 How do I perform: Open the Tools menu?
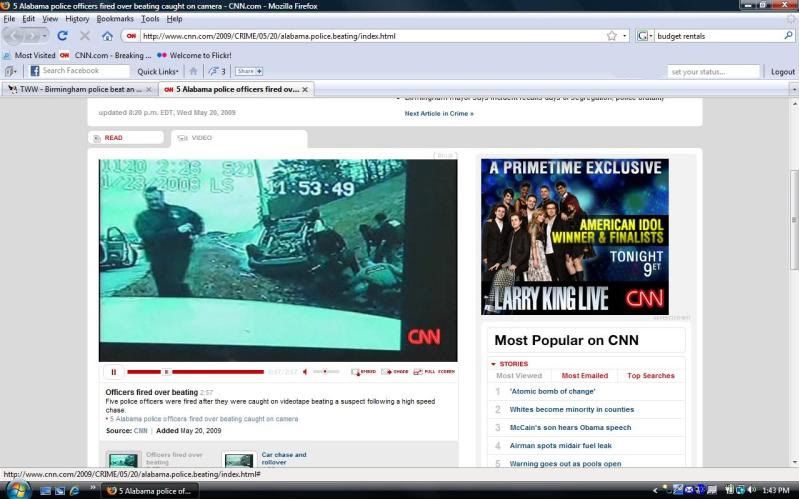150,19
